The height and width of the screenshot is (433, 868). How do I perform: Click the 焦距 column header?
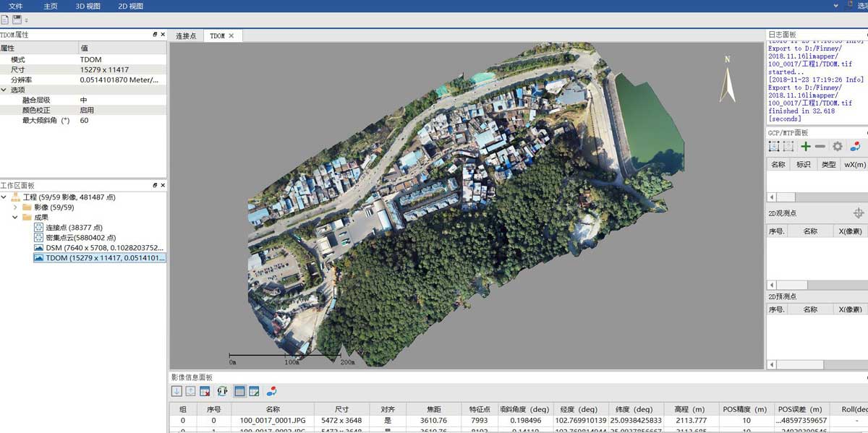433,409
